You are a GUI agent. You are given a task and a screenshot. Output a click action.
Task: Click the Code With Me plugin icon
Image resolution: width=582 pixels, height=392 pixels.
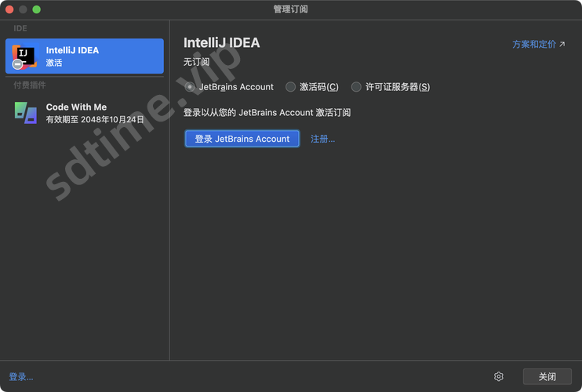[26, 113]
